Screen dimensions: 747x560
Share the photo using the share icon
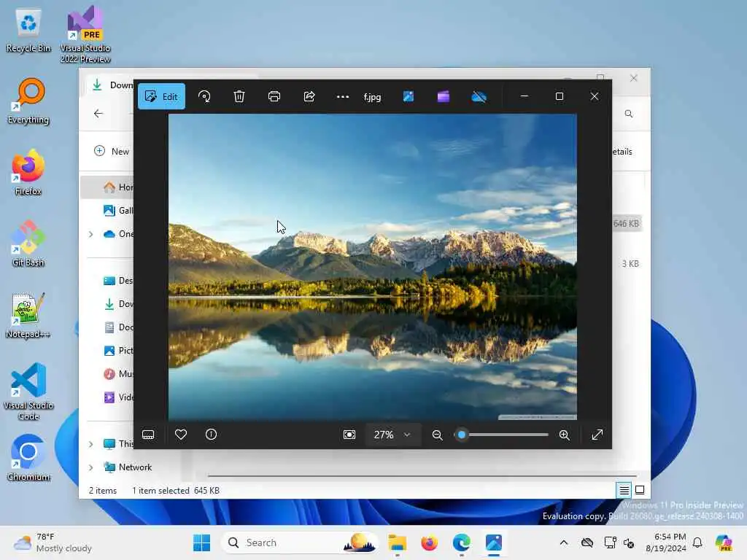[x=309, y=97]
